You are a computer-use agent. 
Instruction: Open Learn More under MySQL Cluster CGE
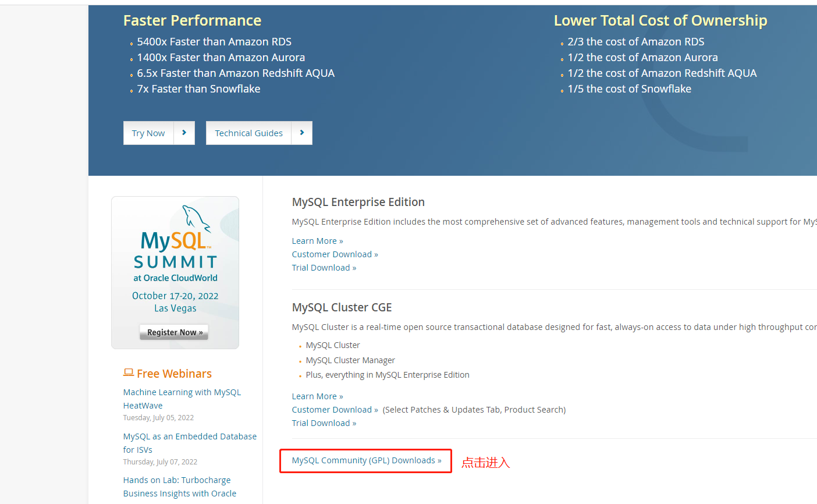coord(318,396)
